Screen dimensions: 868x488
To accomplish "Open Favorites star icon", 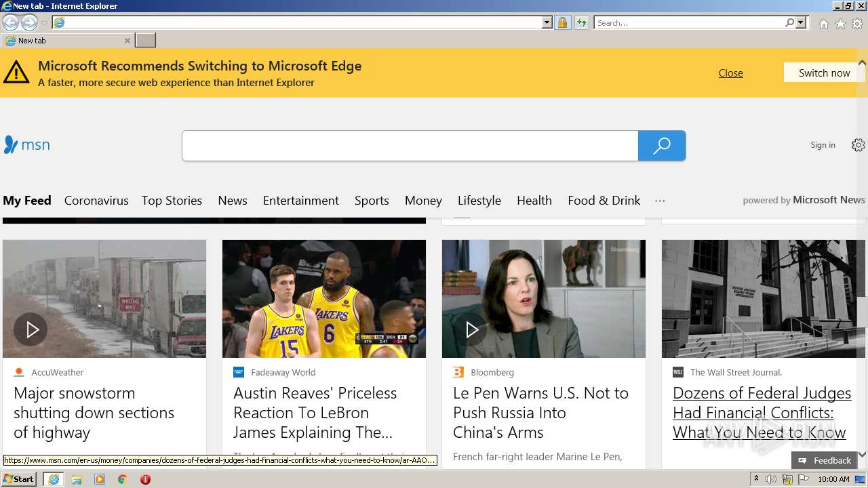I will (x=840, y=24).
